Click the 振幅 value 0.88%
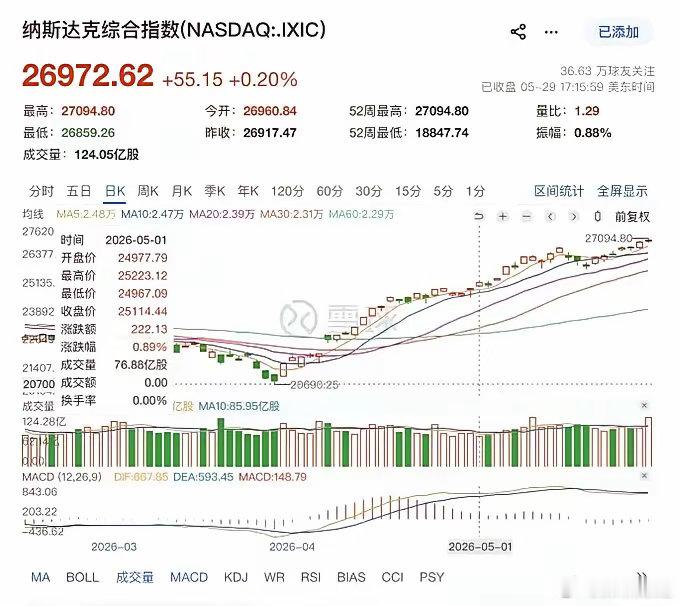The height and width of the screenshot is (606, 680). pyautogui.click(x=593, y=132)
